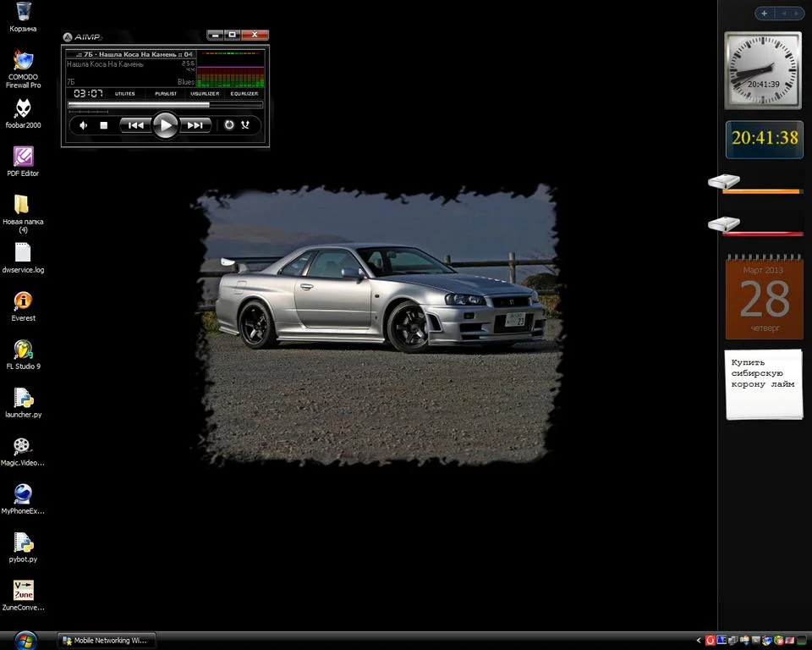Click the Visualizer button in AIMP

coord(205,94)
